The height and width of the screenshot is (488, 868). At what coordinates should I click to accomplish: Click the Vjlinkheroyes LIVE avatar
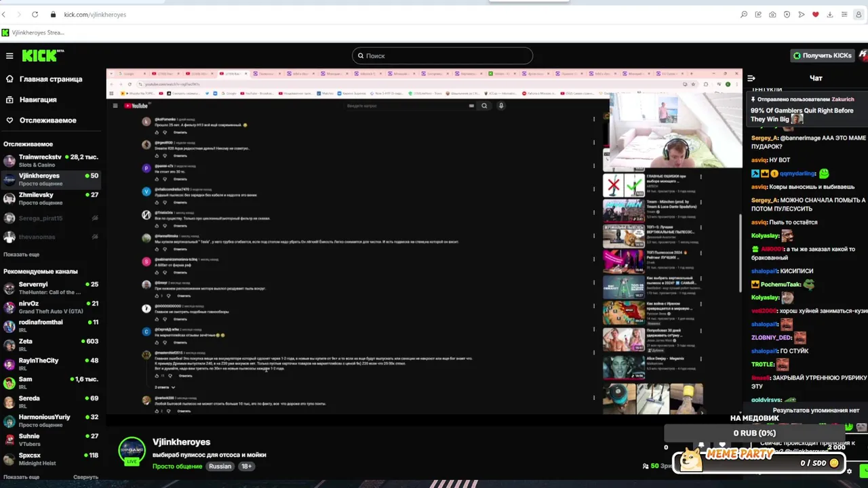(132, 451)
